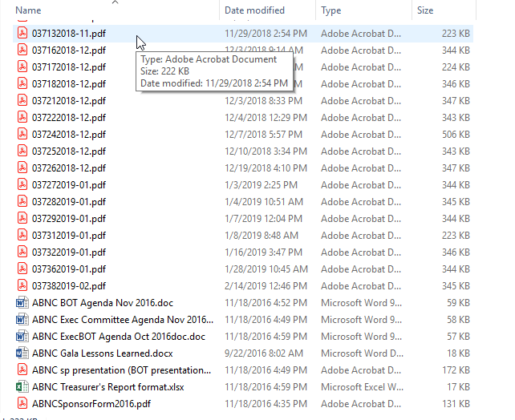Screen dimensions: 515x420
Task: Click the 506 KB size value
Action: click(456, 135)
